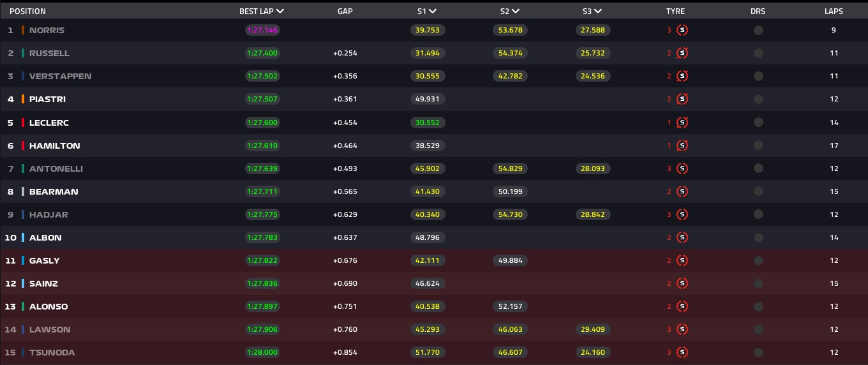Click Hamilton's DRS indicator dot
Screen dimensions: 868x365
[758, 145]
